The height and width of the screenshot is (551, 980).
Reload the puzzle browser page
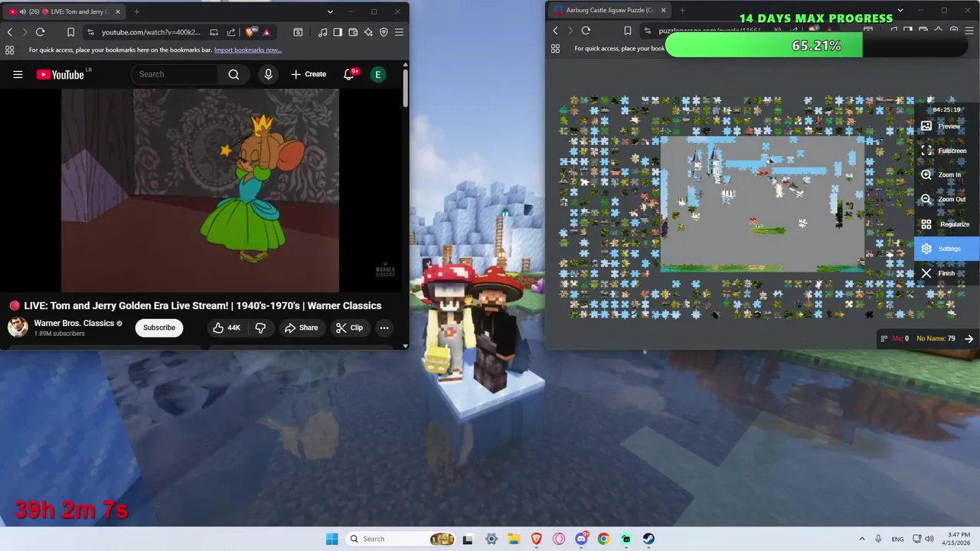point(586,31)
